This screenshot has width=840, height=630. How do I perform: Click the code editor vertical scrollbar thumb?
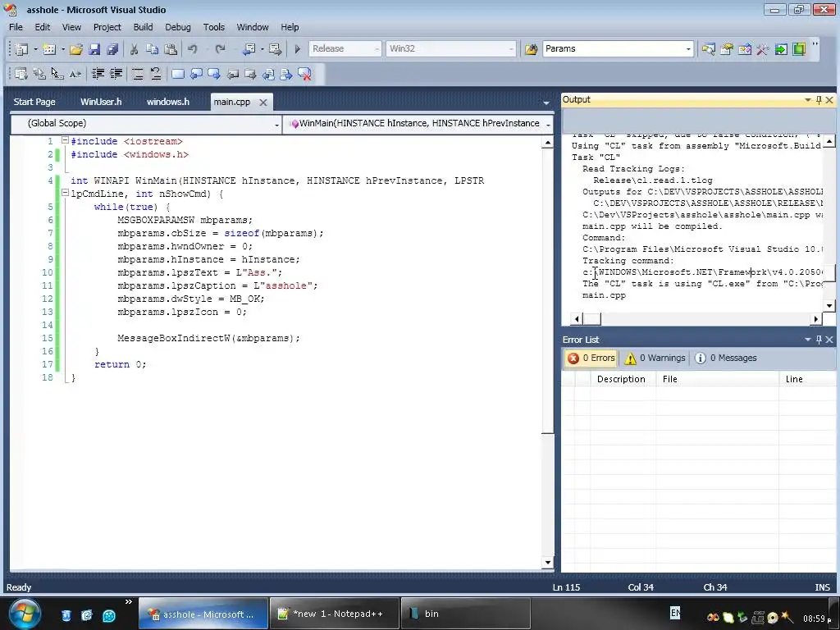click(547, 291)
